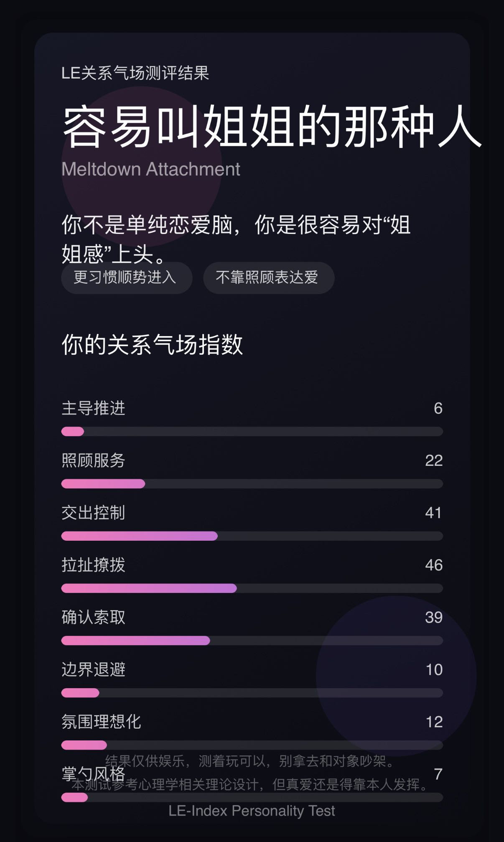Click the 确认索取 progress bar
This screenshot has width=504, height=842.
(252, 641)
